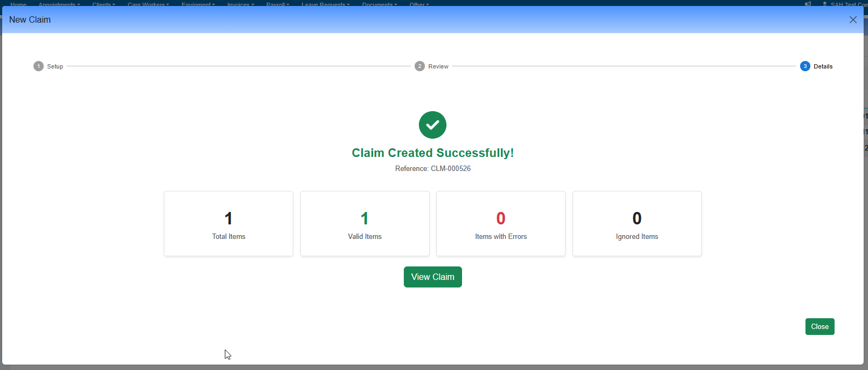
Task: Click the green success checkmark icon
Action: pos(432,125)
